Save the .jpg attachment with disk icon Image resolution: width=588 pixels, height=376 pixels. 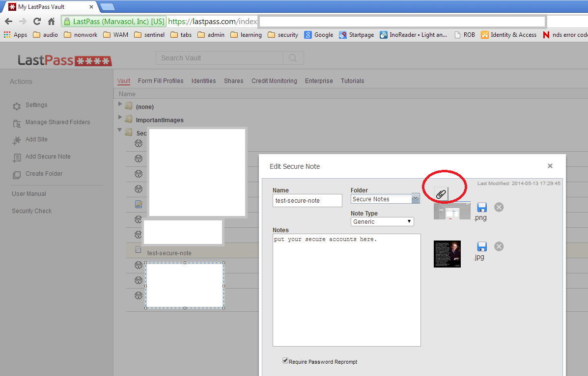click(482, 246)
